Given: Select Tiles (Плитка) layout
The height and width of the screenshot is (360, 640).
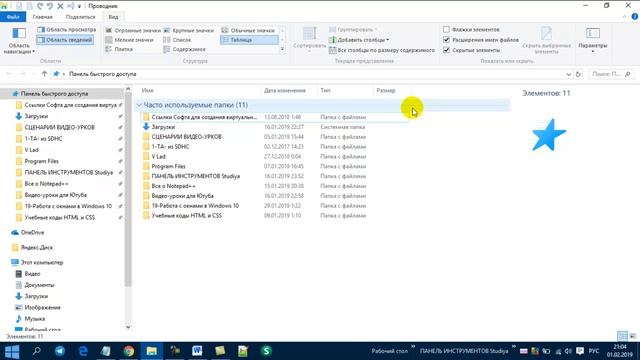Looking at the screenshot, I should coord(119,49).
